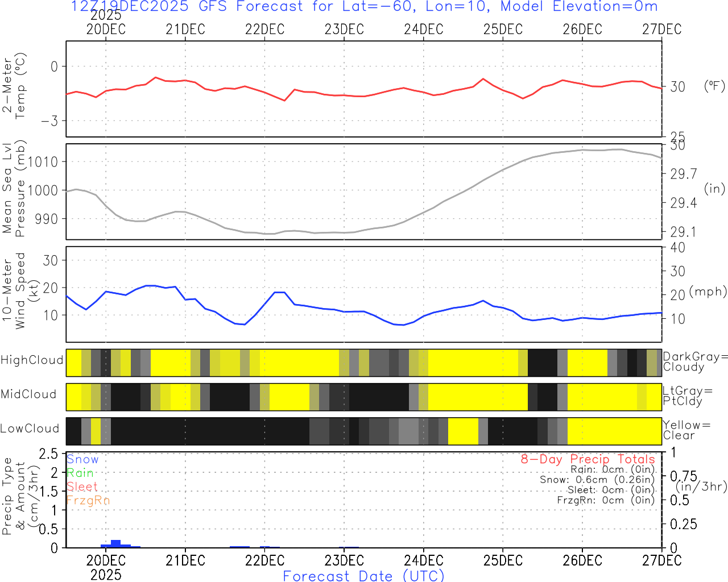Click the tallest blue snow precipitation bar
This screenshot has height=582, width=728.
tap(115, 543)
